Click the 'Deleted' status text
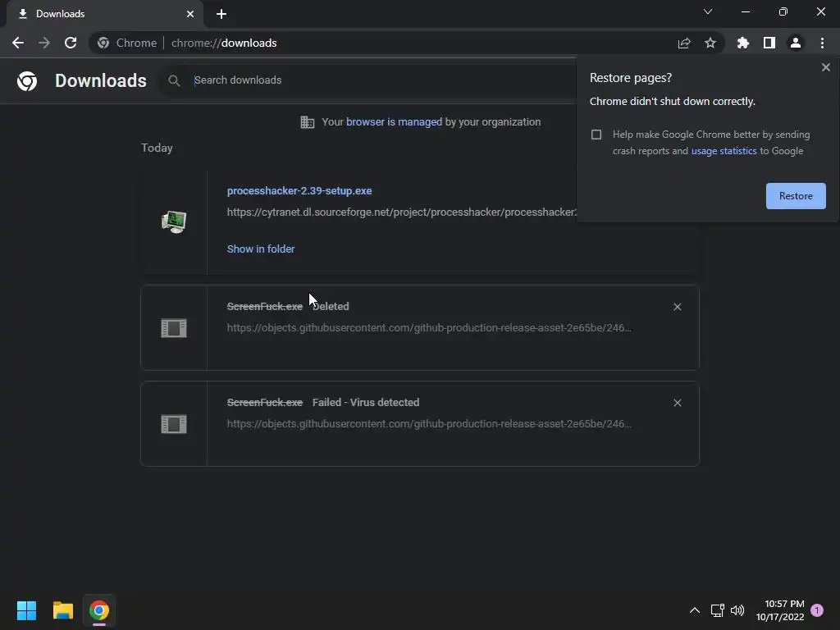This screenshot has width=840, height=630. 331,307
